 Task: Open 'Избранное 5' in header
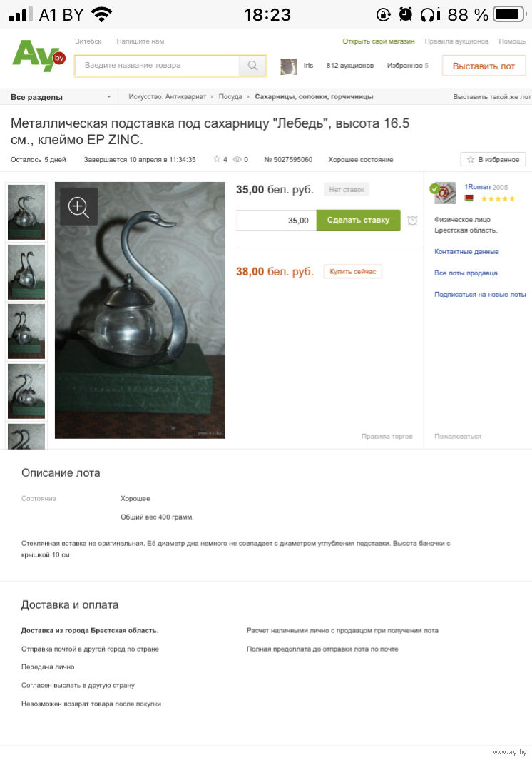[x=407, y=66]
